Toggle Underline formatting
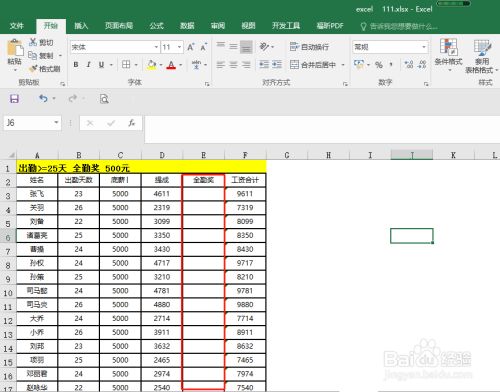Viewport: 500px width, 392px height. (101, 65)
